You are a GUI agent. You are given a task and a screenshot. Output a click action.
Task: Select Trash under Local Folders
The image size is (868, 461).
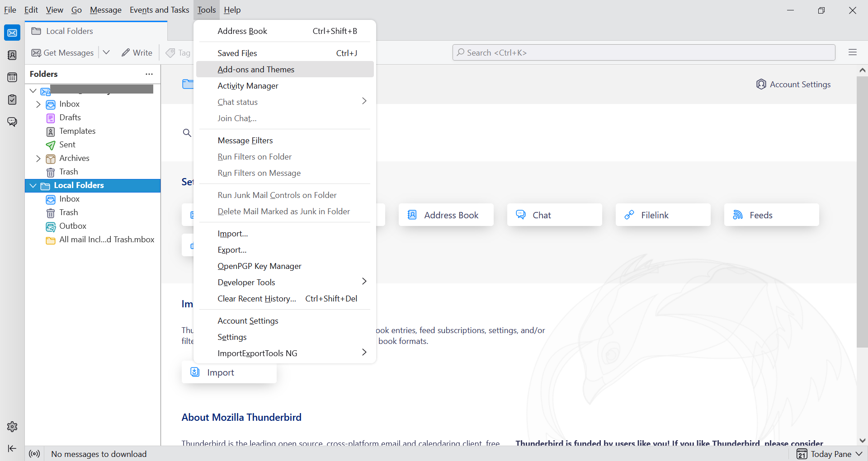point(93,213)
